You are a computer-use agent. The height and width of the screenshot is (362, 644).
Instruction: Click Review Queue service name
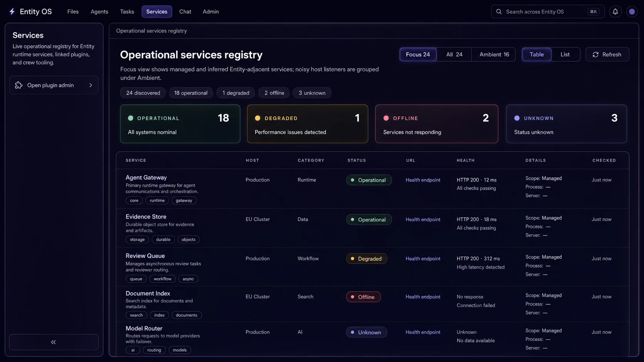(145, 256)
